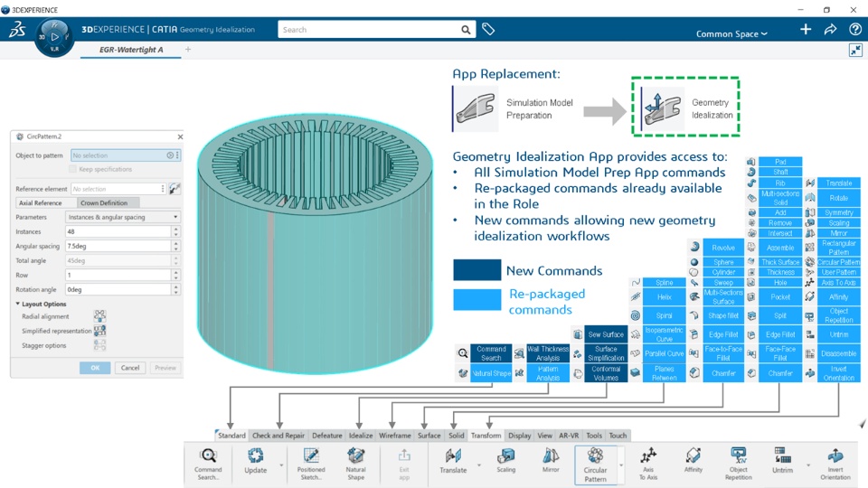Click the plus Add icon in header
Image resolution: width=868 pixels, height=488 pixels.
coord(806,29)
